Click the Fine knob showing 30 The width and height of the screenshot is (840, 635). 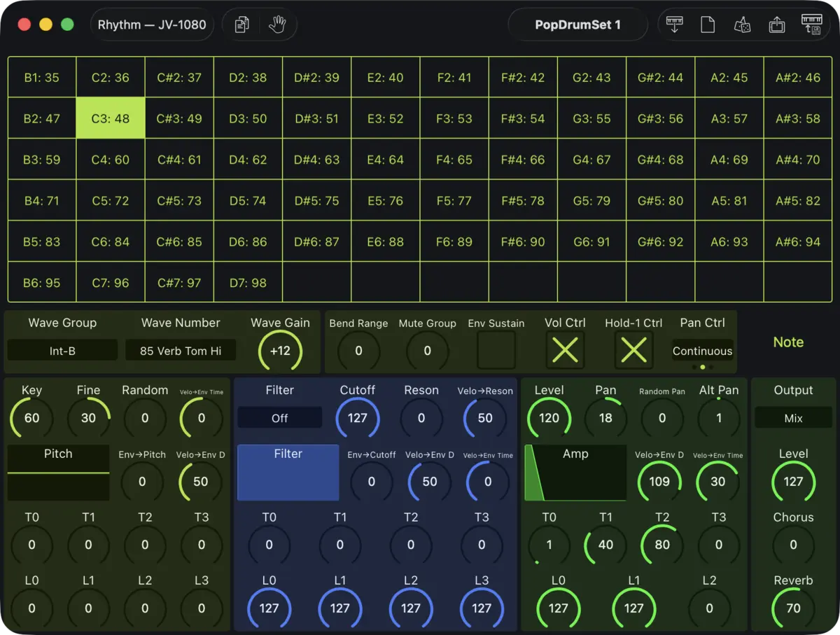click(88, 418)
